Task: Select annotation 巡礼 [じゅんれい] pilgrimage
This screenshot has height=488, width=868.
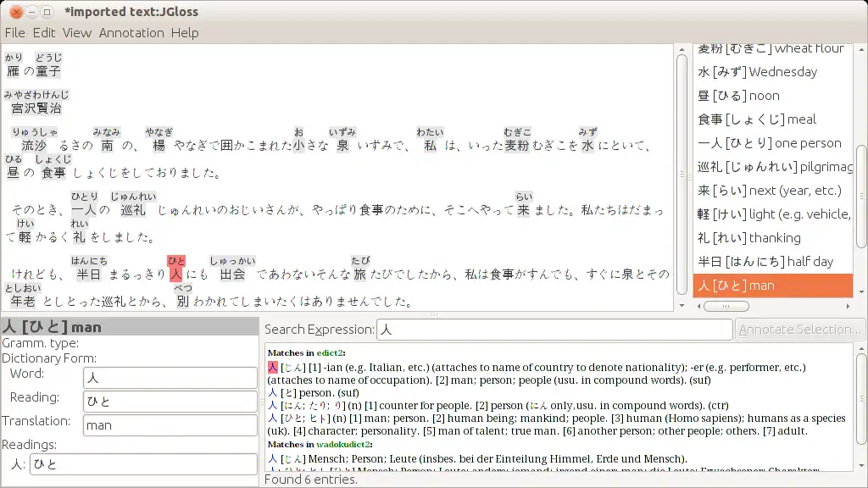Action: pyautogui.click(x=773, y=167)
